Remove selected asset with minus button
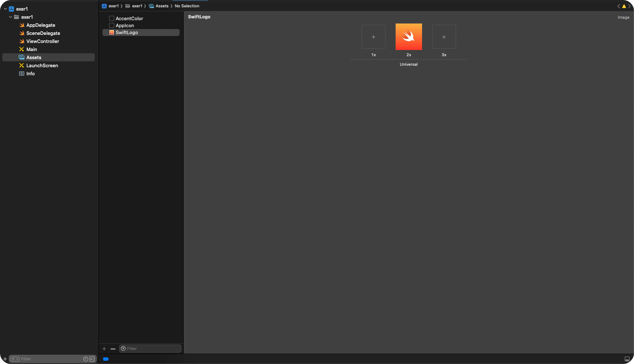The image size is (634, 364). [x=113, y=349]
